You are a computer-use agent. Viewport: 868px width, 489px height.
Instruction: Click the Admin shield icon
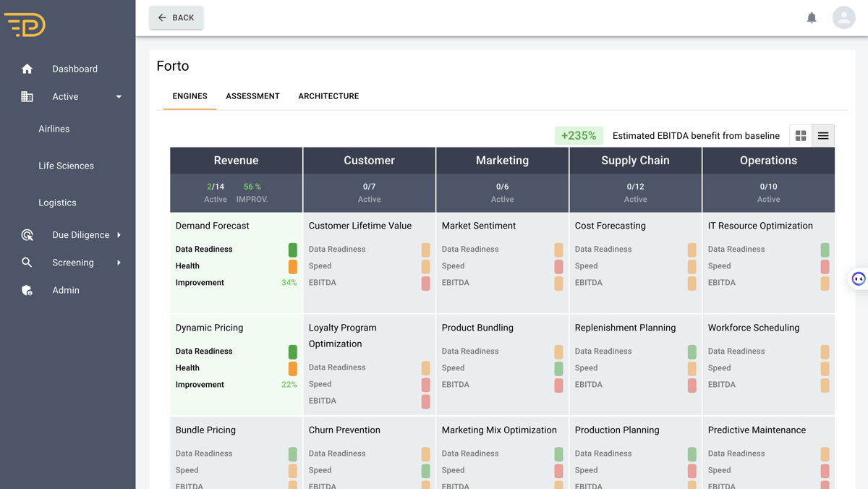pyautogui.click(x=27, y=290)
